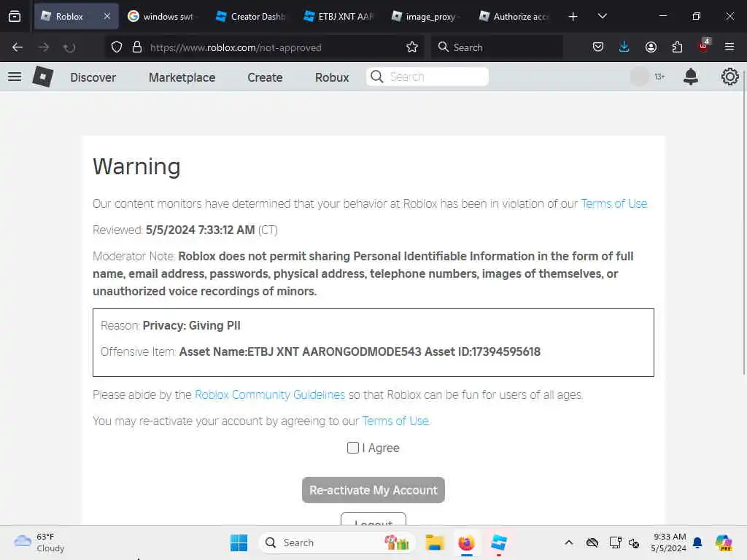Click Re-activate My Account button

[x=373, y=490]
